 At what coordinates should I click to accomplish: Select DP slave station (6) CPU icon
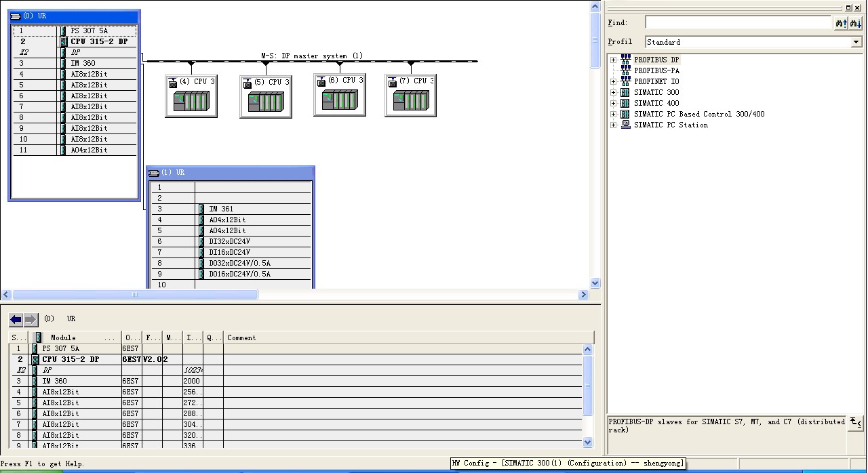point(340,95)
